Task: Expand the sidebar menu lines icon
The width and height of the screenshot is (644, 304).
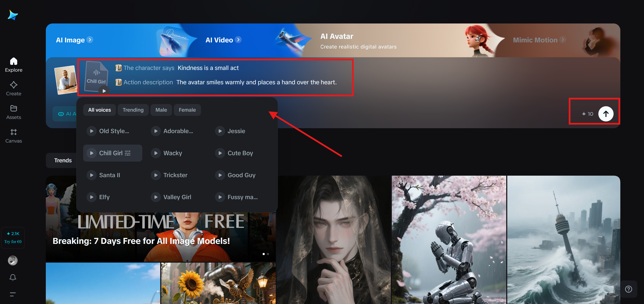Action: [x=13, y=294]
